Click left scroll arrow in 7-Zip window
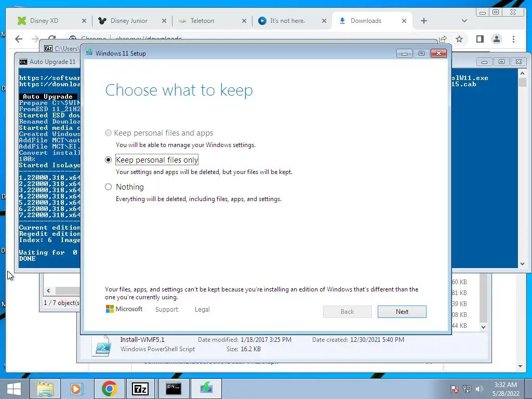Image resolution: width=532 pixels, height=399 pixels. pyautogui.click(x=48, y=291)
